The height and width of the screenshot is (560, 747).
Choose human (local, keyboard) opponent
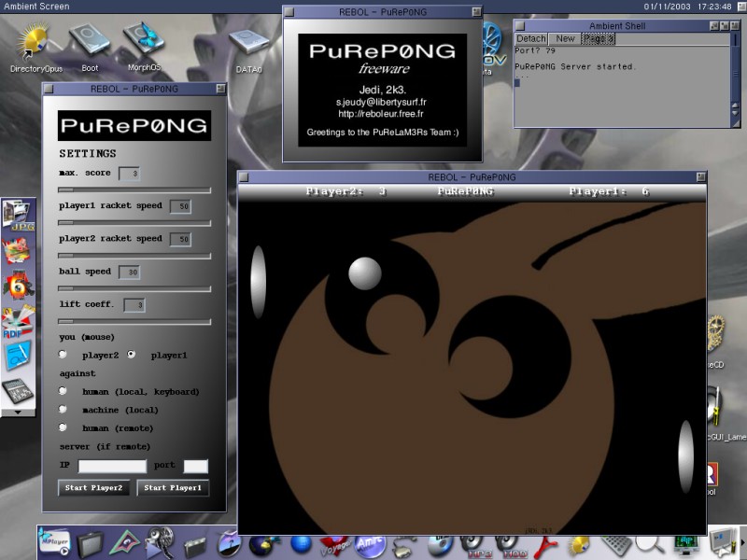click(63, 391)
